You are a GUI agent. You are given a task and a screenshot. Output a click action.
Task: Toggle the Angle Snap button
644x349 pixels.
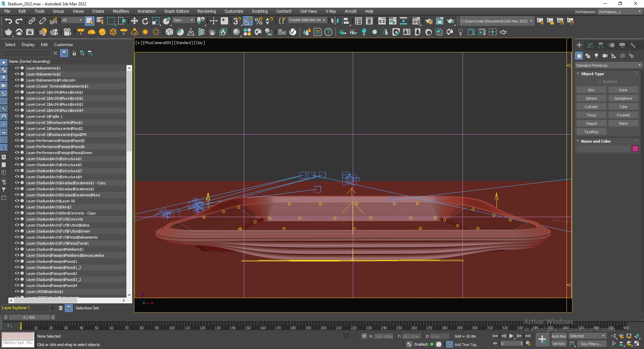point(248,21)
